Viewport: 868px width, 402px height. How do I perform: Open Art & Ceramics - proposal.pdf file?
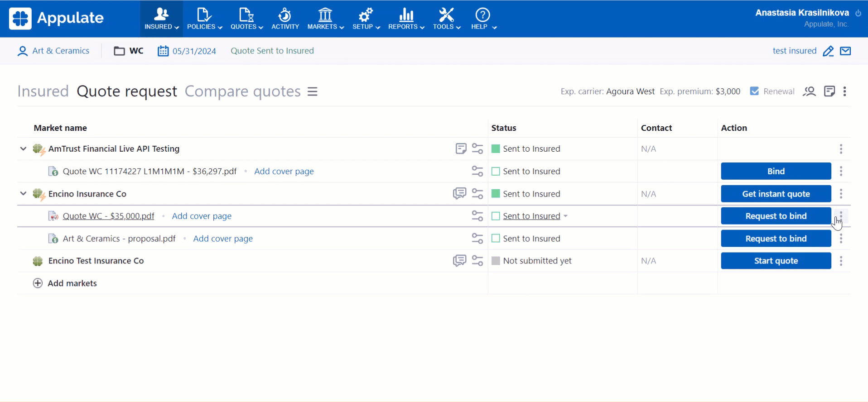[119, 239]
